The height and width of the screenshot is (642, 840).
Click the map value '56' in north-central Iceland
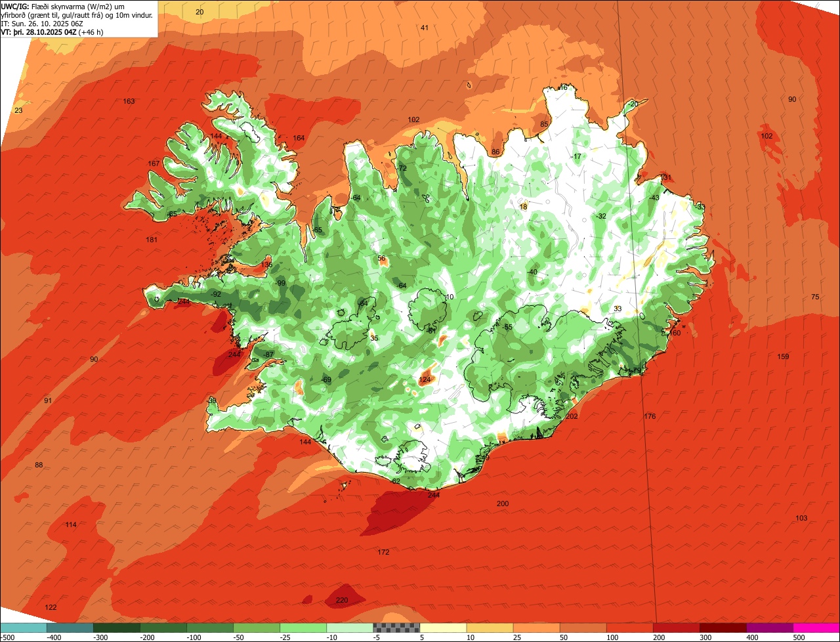pos(382,258)
